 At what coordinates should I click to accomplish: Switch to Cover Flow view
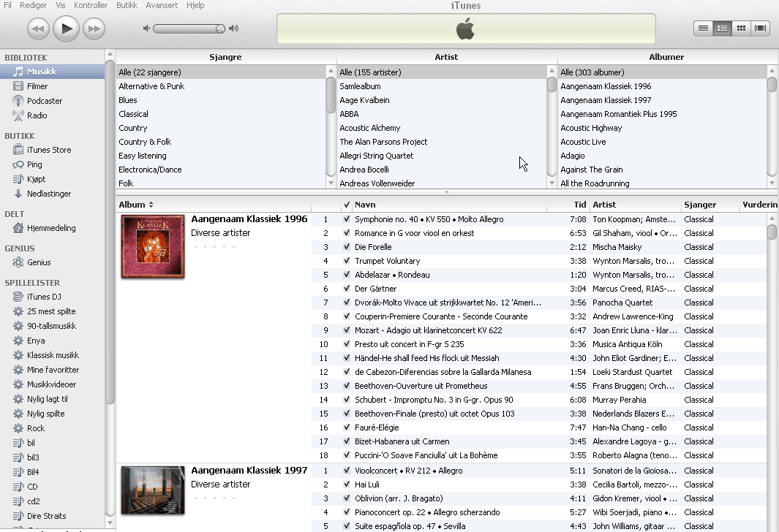click(760, 28)
